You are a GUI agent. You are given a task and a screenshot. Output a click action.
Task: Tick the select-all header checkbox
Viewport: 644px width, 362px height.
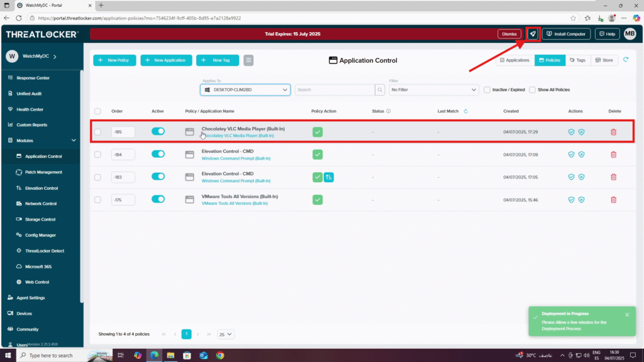pyautogui.click(x=97, y=111)
